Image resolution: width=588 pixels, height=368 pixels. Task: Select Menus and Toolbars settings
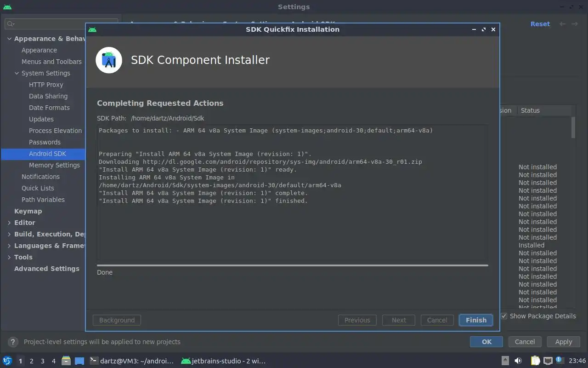(x=51, y=62)
